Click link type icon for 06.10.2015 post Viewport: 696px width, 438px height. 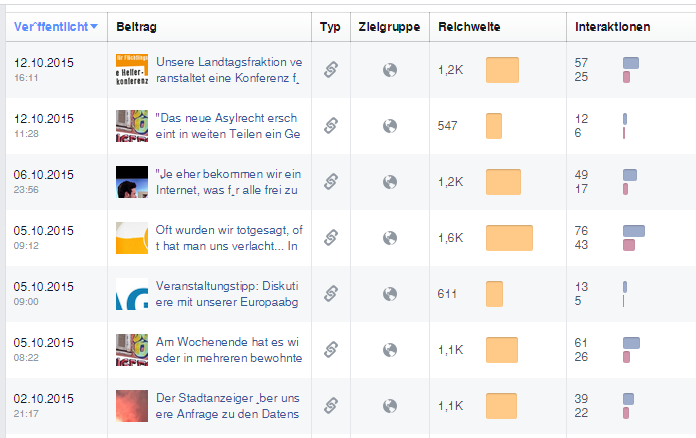(x=331, y=182)
